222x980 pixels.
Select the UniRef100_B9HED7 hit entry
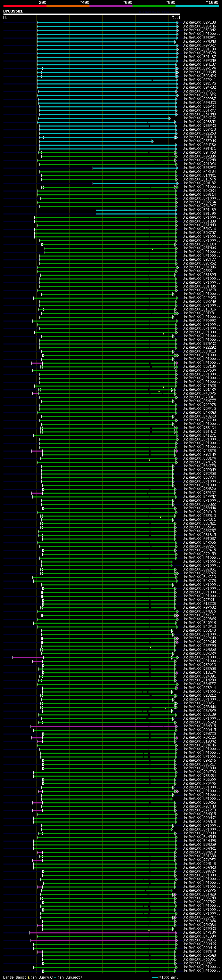click(199, 65)
